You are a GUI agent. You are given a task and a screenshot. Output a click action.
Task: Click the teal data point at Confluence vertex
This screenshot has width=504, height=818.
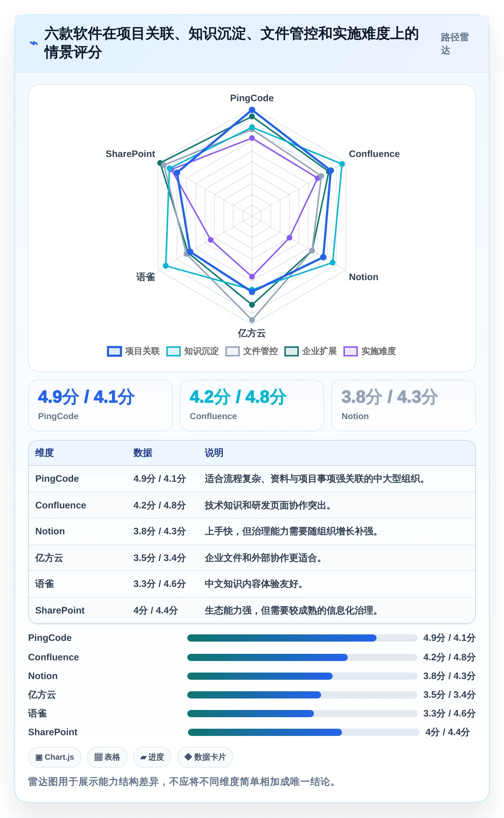coord(342,164)
